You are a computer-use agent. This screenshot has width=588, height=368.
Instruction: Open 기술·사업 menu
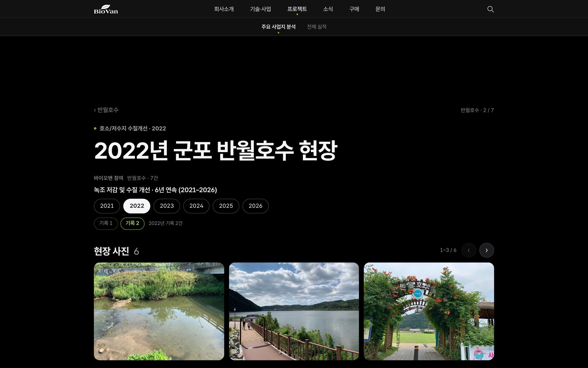tap(260, 9)
